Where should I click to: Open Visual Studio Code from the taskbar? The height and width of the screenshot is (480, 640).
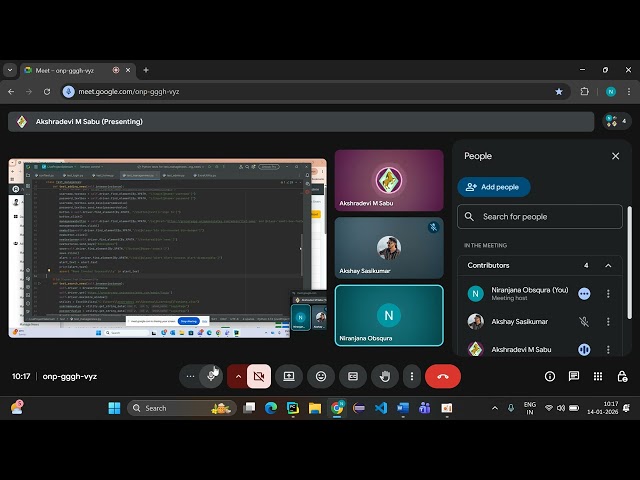(381, 408)
